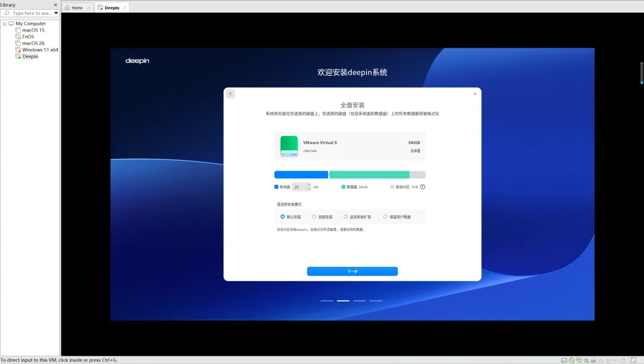Switch to the Deepin tab
Screen dimensions: 644x364
[112, 8]
